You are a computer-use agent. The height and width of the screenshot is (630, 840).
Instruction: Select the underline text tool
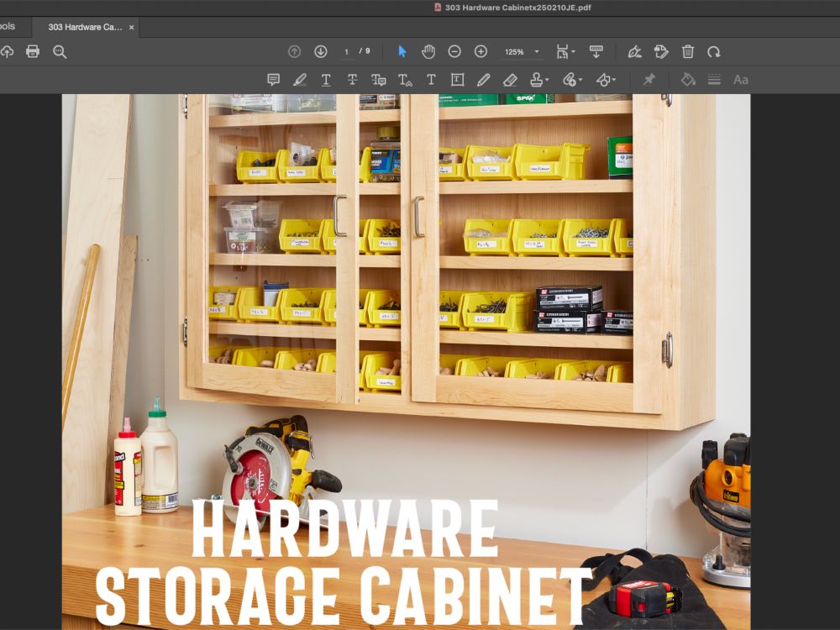click(326, 80)
